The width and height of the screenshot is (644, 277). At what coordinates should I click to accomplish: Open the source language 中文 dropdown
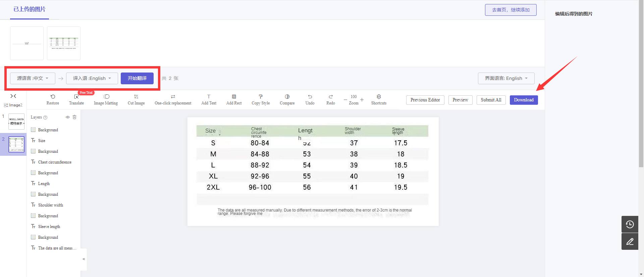pyautogui.click(x=33, y=78)
